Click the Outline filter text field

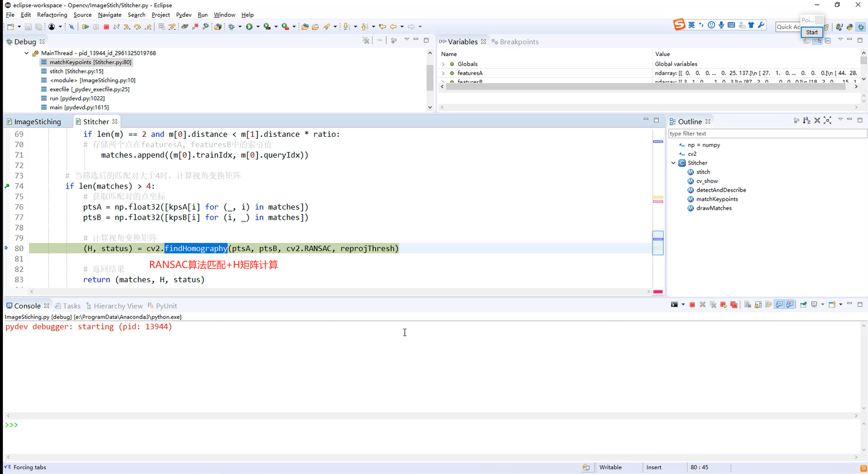[767, 134]
